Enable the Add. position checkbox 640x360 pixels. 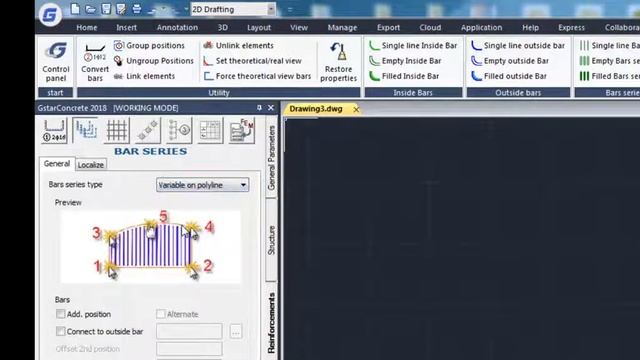click(x=60, y=314)
